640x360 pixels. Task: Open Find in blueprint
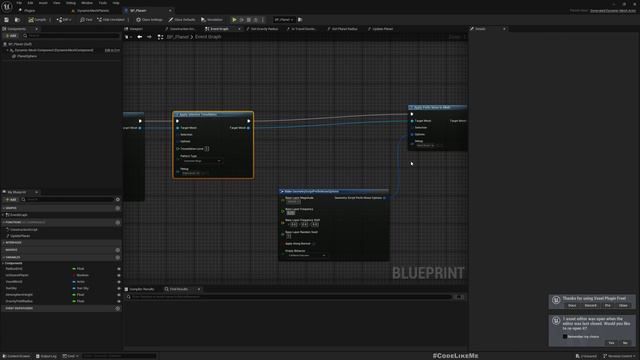86,20
